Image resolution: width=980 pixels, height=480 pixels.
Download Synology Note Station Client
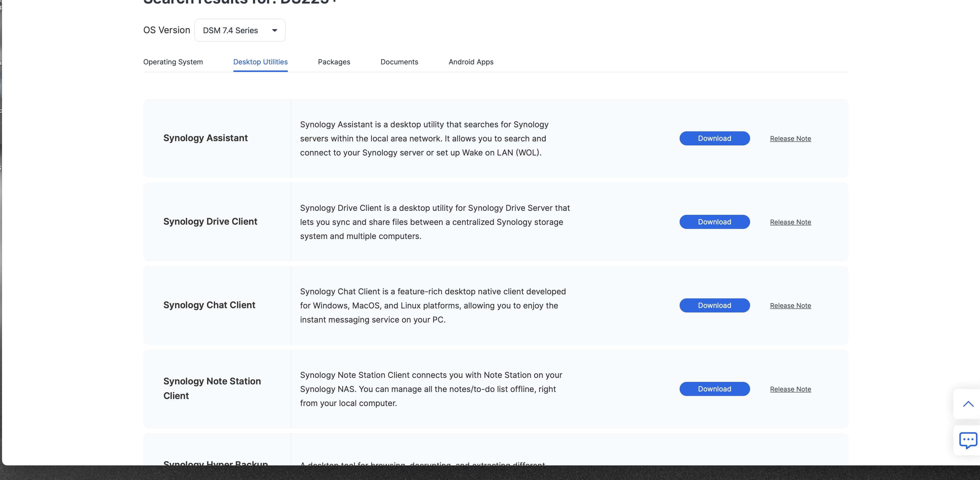tap(715, 389)
